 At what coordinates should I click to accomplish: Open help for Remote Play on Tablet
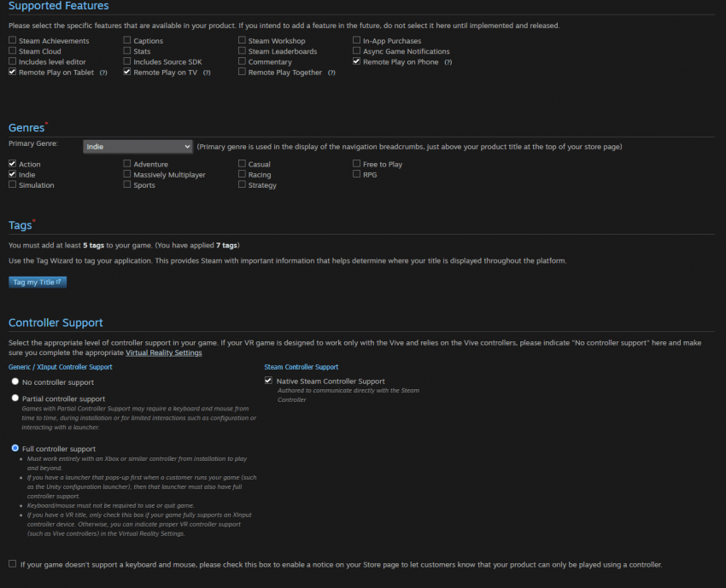point(103,73)
